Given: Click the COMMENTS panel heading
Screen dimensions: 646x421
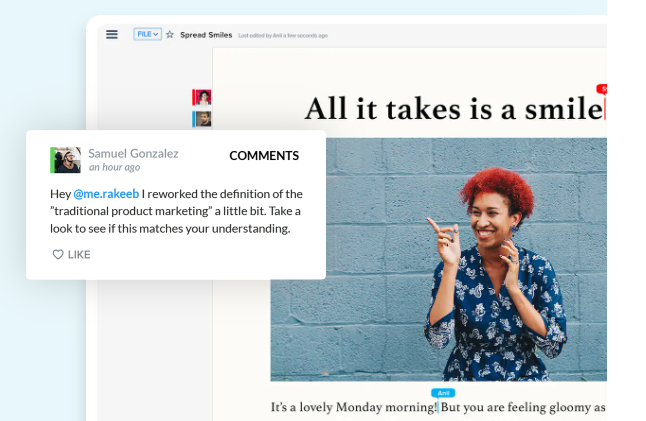Looking at the screenshot, I should (x=264, y=156).
